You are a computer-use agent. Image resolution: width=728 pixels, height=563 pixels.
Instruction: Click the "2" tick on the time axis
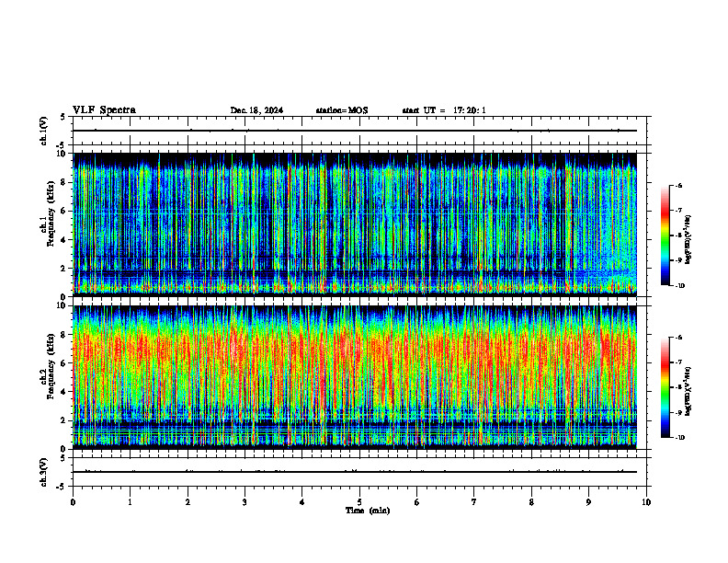pos(188,502)
